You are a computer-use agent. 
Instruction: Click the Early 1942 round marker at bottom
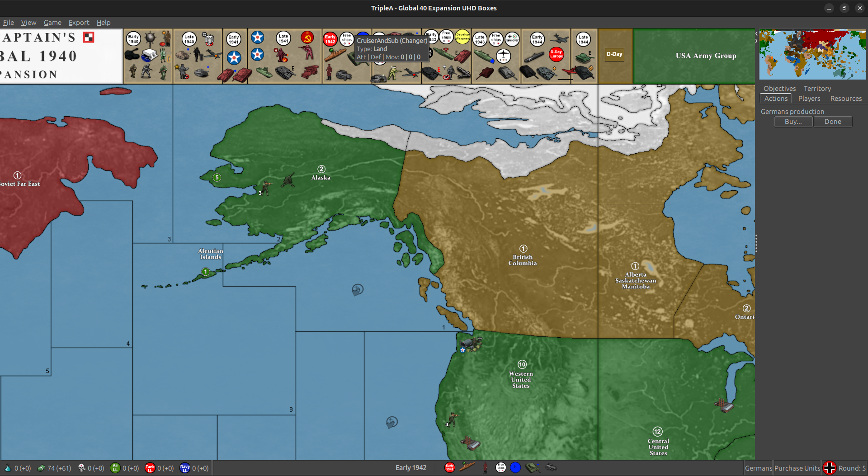pyautogui.click(x=449, y=467)
